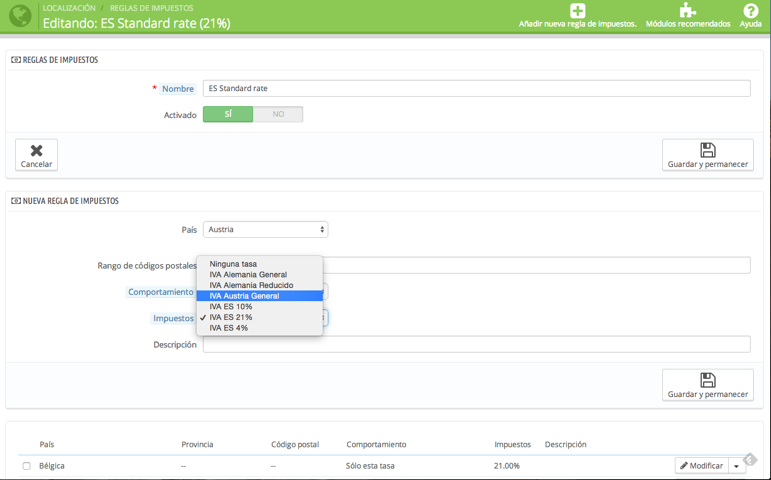Open the puzzle piece recommended modules icon
Image resolution: width=771 pixels, height=480 pixels.
click(x=687, y=10)
